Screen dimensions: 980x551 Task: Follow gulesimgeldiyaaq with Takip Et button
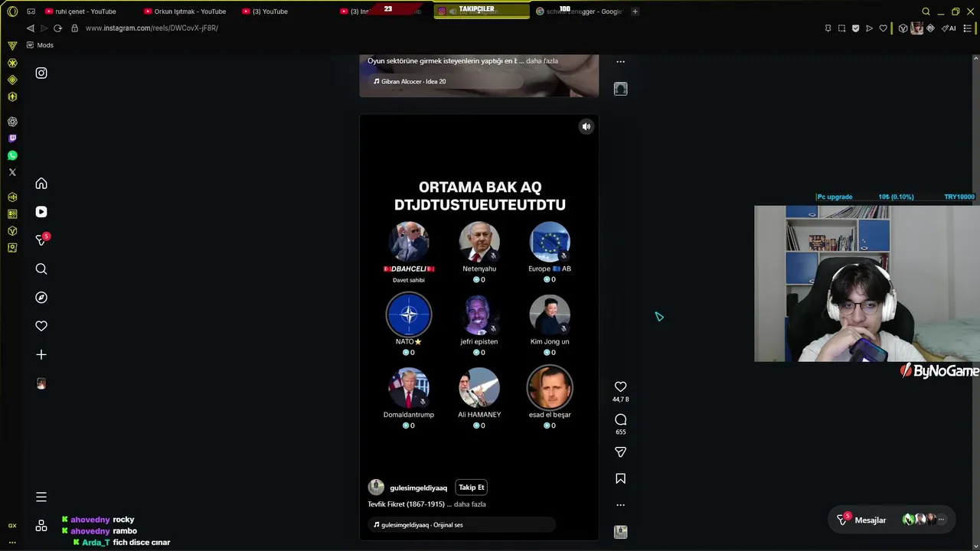471,487
